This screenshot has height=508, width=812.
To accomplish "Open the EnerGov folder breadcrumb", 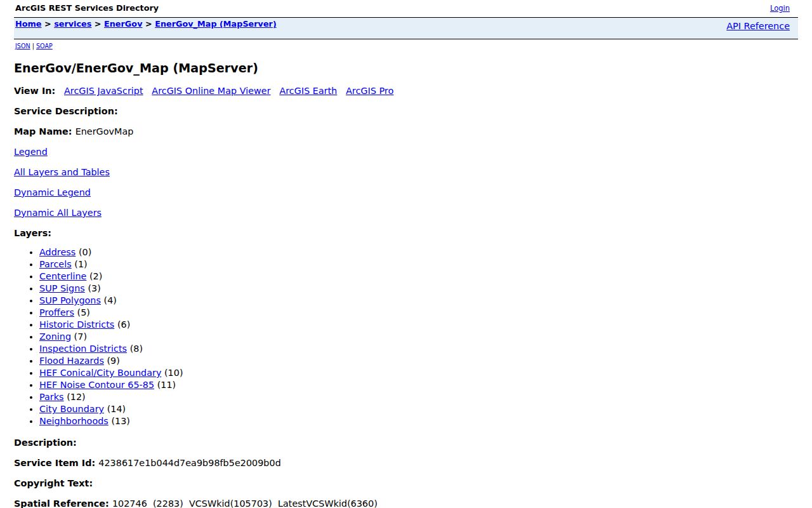I will click(x=123, y=24).
